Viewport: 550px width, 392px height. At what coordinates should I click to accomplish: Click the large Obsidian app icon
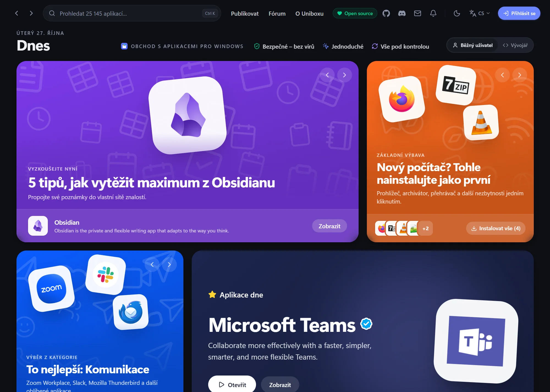188,115
